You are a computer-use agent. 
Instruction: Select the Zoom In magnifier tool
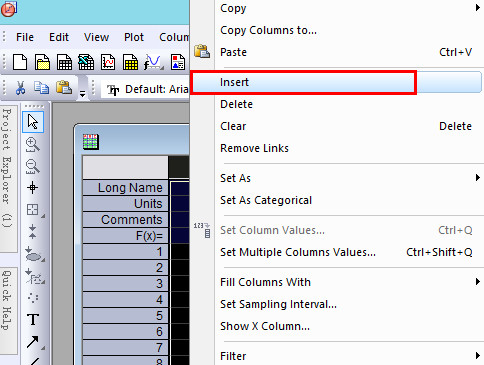pyautogui.click(x=33, y=144)
